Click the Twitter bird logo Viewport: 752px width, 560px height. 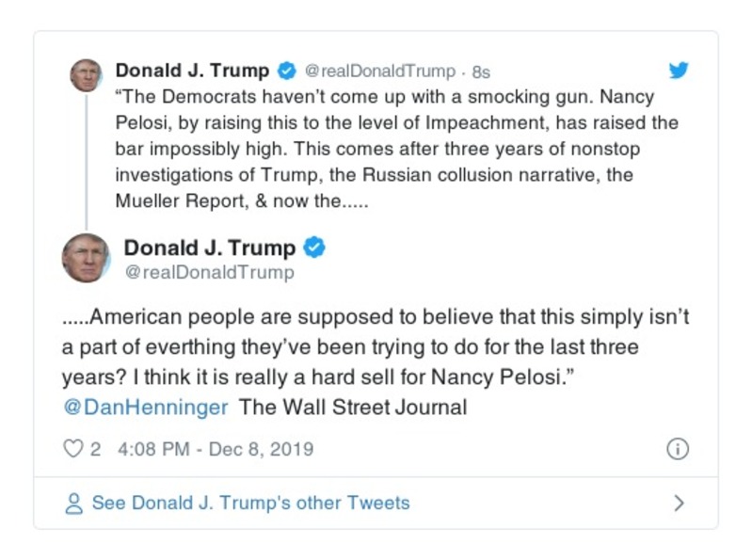(x=678, y=71)
